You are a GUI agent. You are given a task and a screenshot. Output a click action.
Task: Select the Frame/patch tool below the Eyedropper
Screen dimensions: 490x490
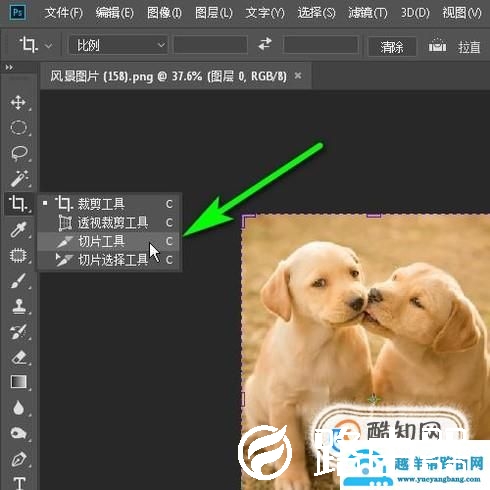pos(18,255)
